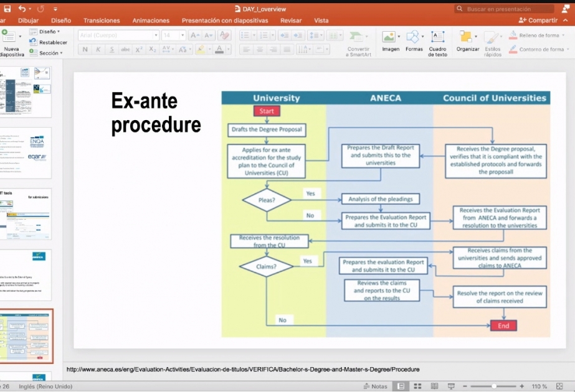Click the text direction icon
Screen dimensions: 575x392
pyautogui.click(x=303, y=49)
